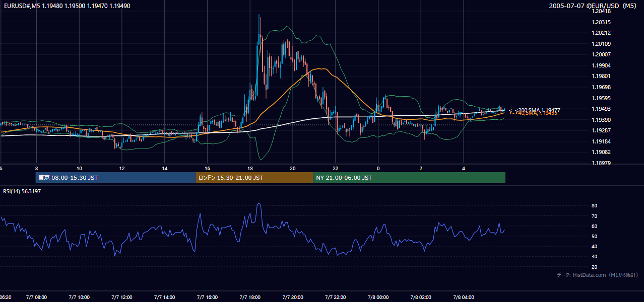Viewport: 644px width, 302px height.
Task: Open the HistData.com data source credit
Action: pos(598,275)
